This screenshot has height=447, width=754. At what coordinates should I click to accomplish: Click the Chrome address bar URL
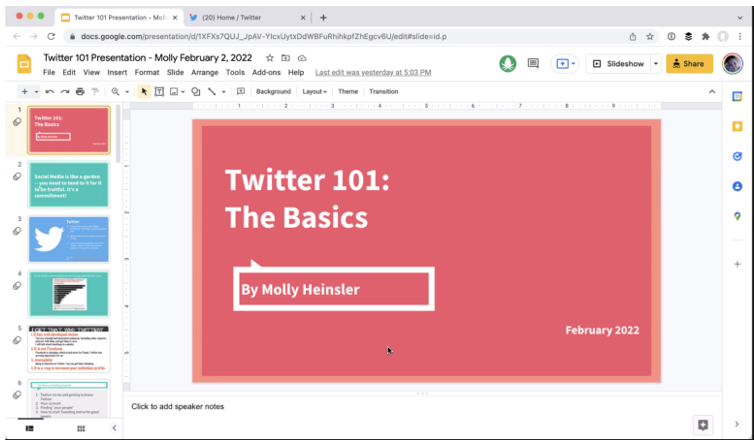[x=264, y=37]
